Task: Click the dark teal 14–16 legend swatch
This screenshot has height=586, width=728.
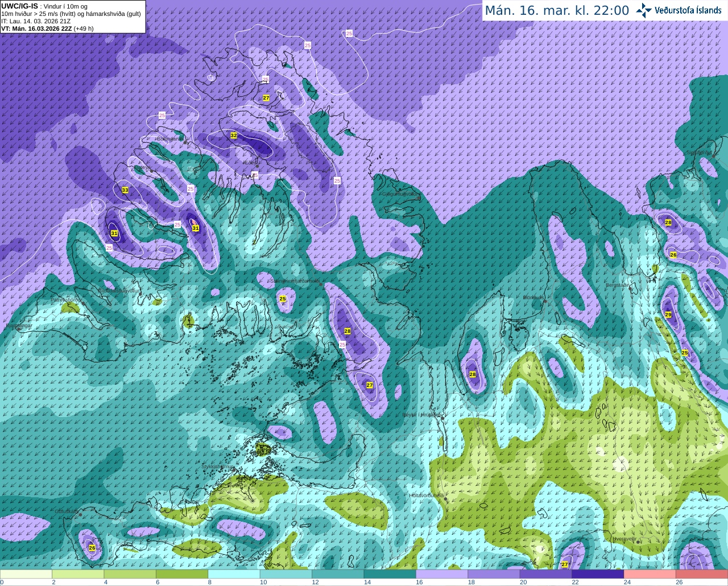Action: 390,574
